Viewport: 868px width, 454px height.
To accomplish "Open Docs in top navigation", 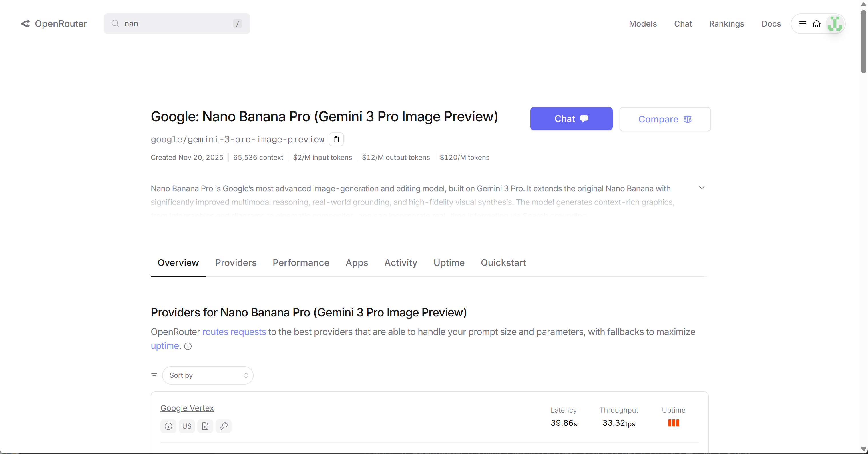I will coord(771,24).
